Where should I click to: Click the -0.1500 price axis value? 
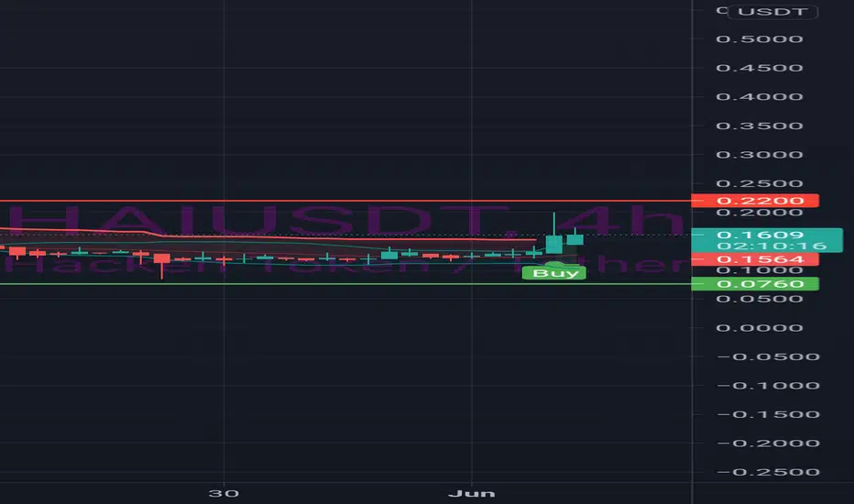point(768,414)
